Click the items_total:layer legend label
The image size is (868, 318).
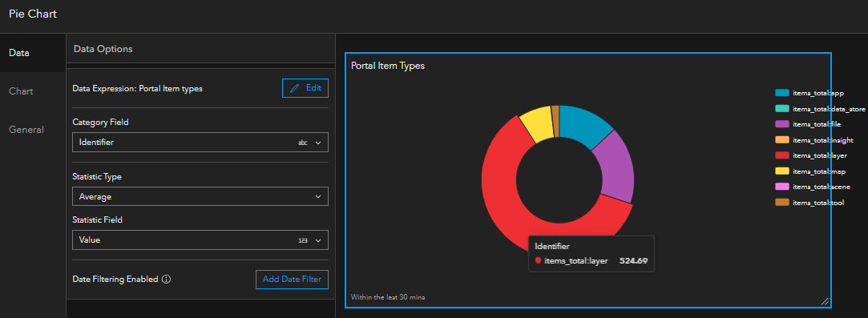coord(820,156)
